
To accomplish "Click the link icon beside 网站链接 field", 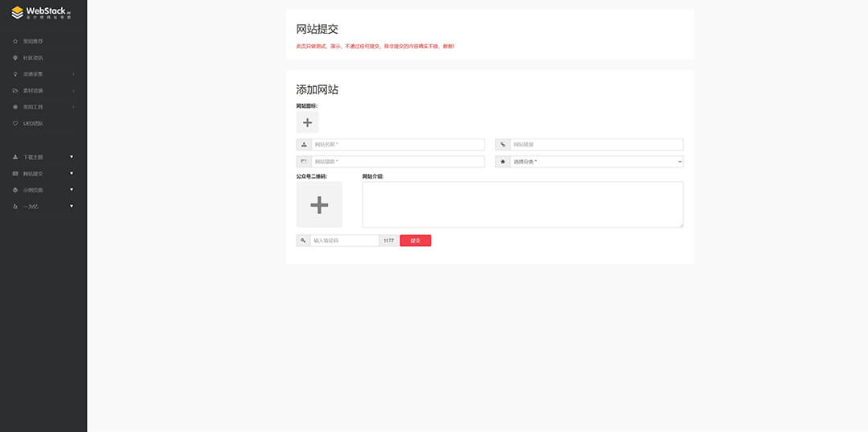I will click(x=503, y=145).
